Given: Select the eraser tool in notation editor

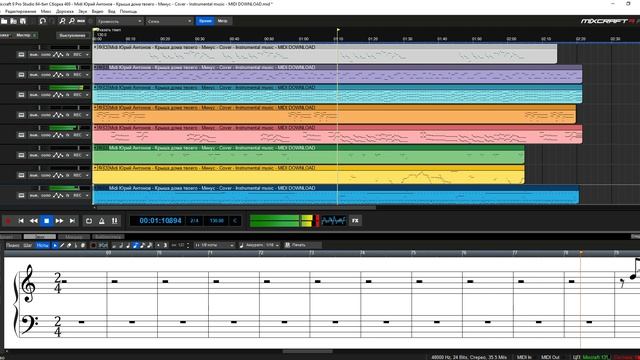Looking at the screenshot, I should pyautogui.click(x=69, y=245).
